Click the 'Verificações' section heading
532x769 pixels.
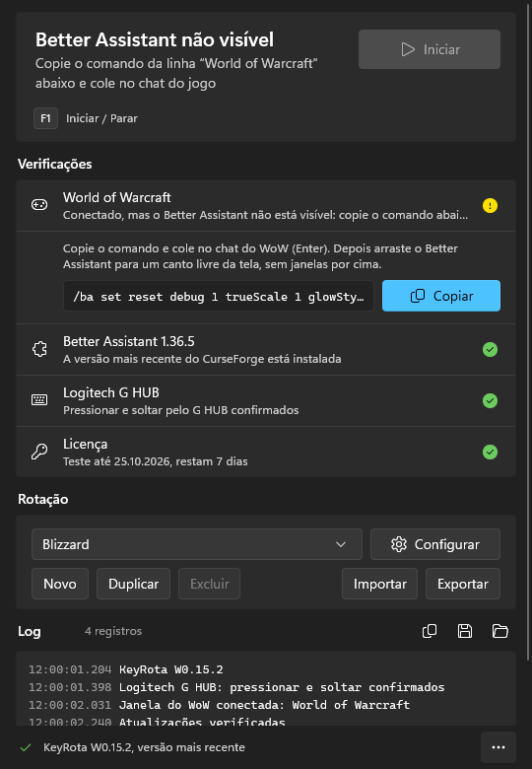[55, 164]
